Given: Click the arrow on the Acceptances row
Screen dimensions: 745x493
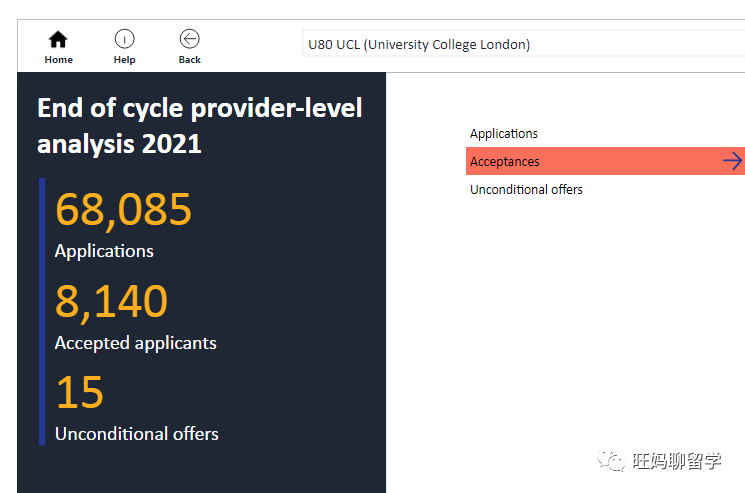Looking at the screenshot, I should click(732, 161).
